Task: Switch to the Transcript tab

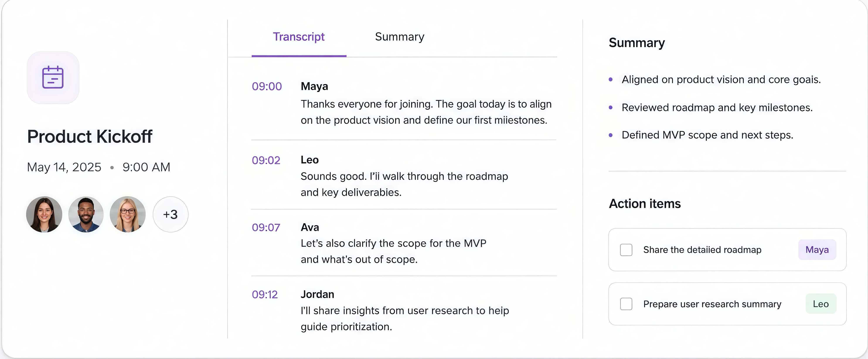Action: coord(299,37)
